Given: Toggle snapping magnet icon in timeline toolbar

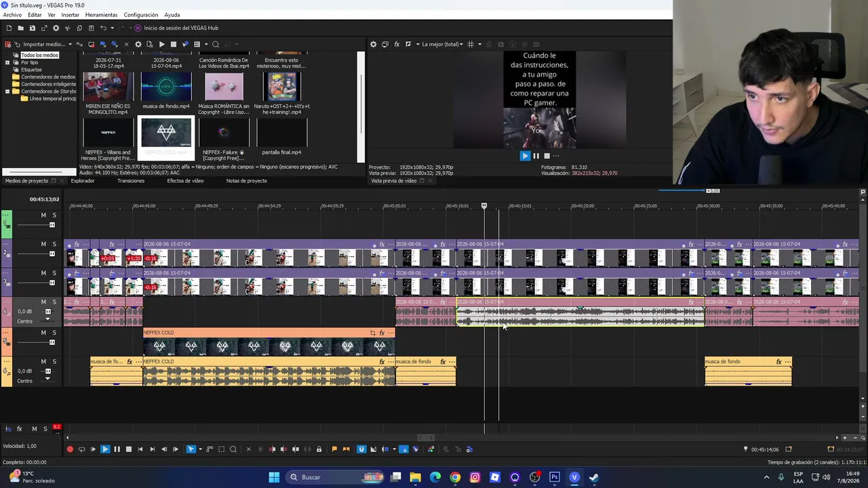Looking at the screenshot, I should point(361,449).
